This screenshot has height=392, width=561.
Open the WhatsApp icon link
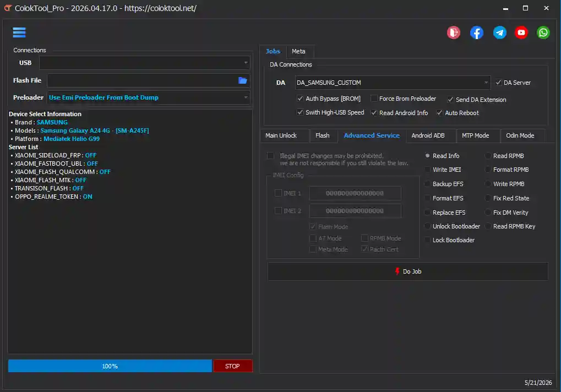click(x=543, y=32)
